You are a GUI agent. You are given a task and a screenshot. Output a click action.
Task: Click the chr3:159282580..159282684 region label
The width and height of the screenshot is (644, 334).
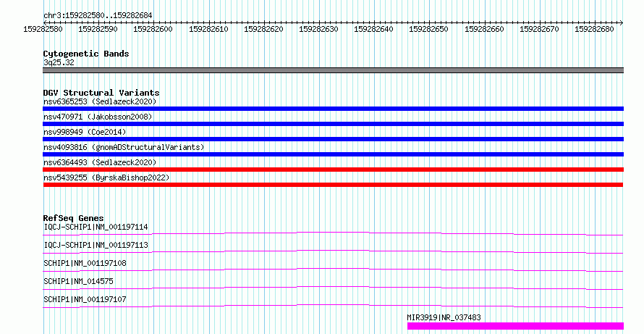pyautogui.click(x=98, y=15)
